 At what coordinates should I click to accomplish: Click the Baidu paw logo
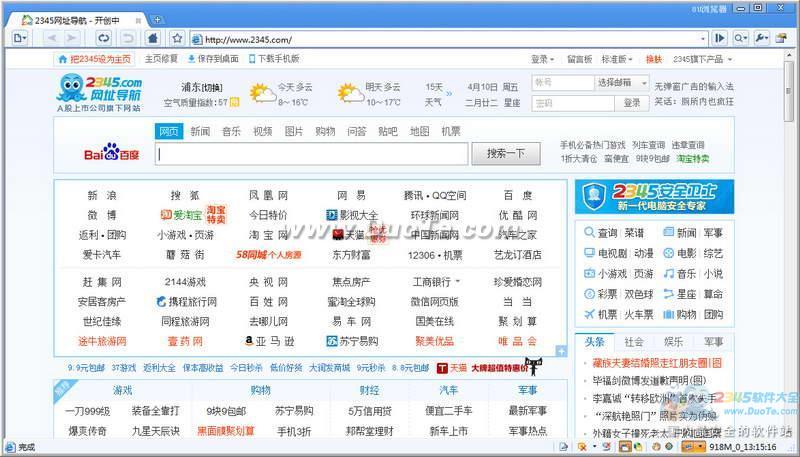click(x=112, y=152)
